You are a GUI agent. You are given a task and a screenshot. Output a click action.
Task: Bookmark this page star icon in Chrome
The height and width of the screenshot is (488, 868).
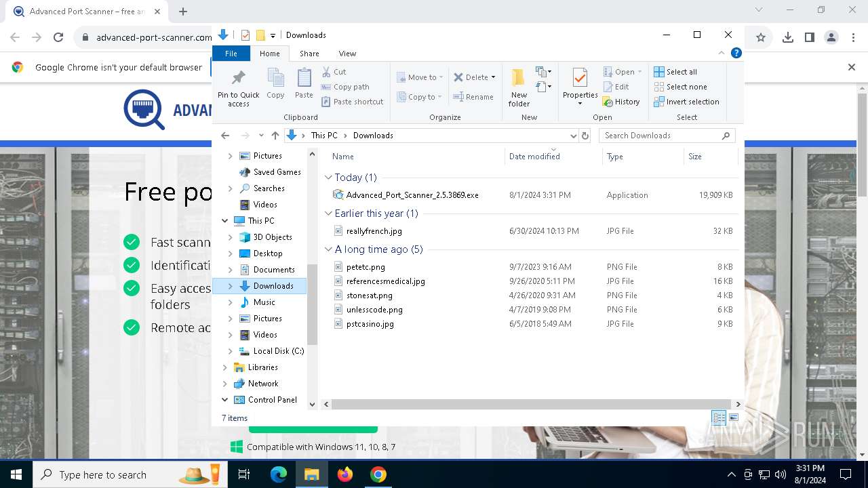coord(761,38)
